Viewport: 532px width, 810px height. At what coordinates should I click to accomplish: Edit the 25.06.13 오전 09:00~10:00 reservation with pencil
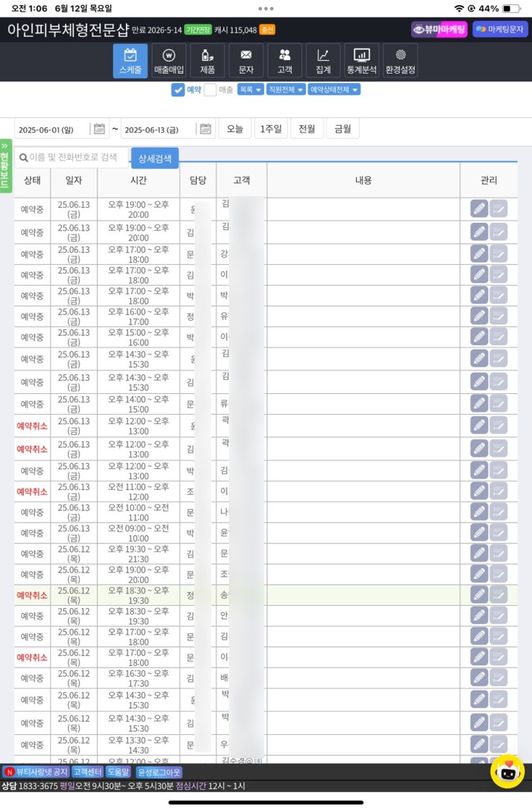(479, 533)
